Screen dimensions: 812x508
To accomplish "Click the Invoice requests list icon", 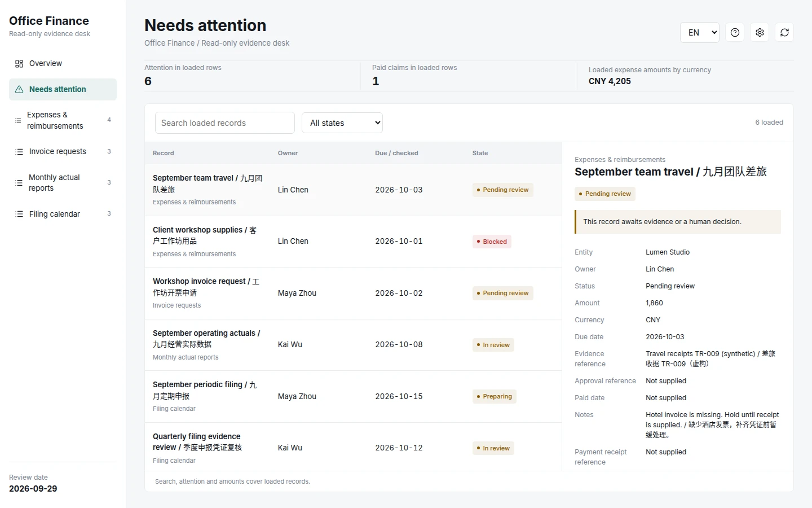I will tap(19, 152).
